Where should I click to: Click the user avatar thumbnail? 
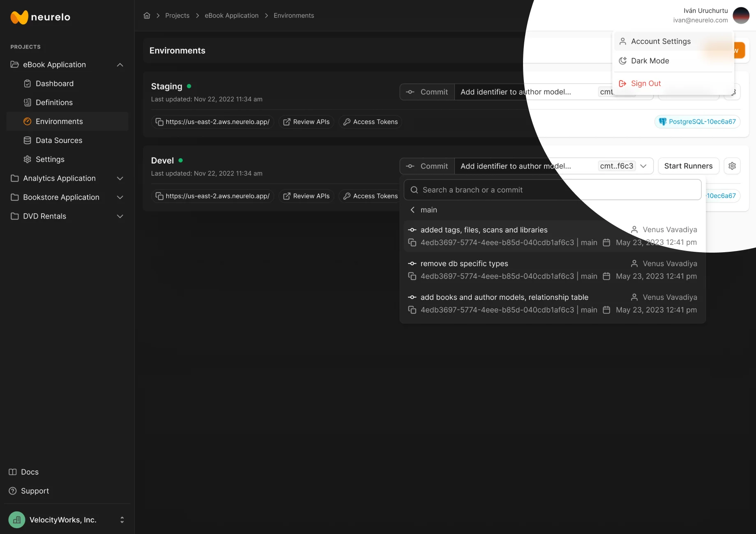741,15
